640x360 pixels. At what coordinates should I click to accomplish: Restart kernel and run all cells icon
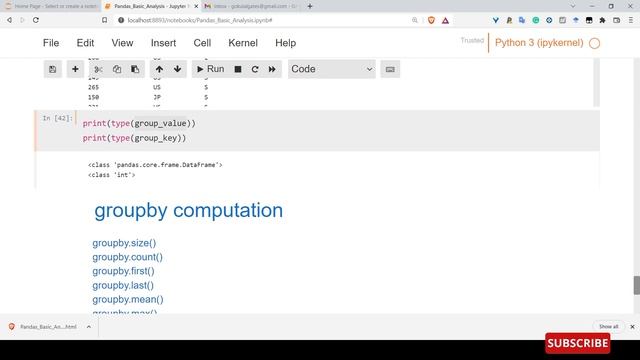coord(272,69)
